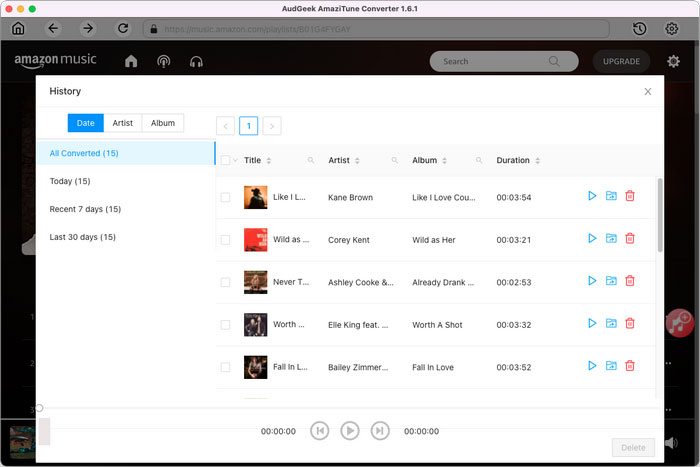Close the History dialog
This screenshot has width=700, height=467.
pos(648,92)
